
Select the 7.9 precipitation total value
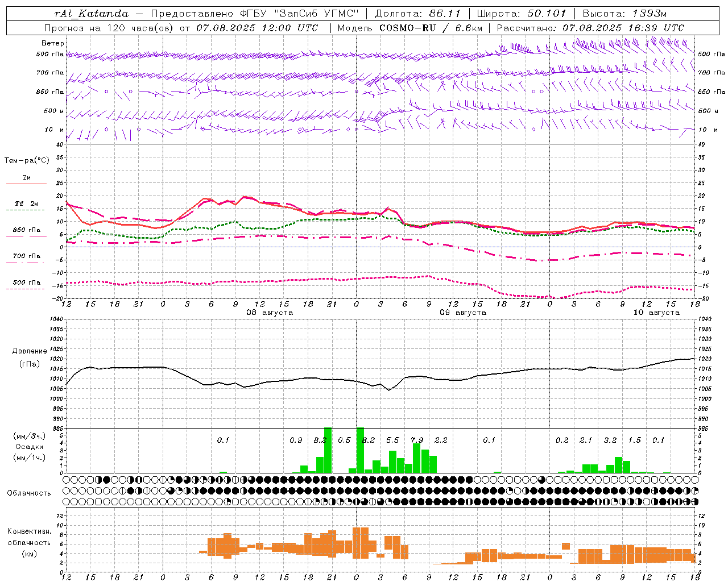coord(417,440)
